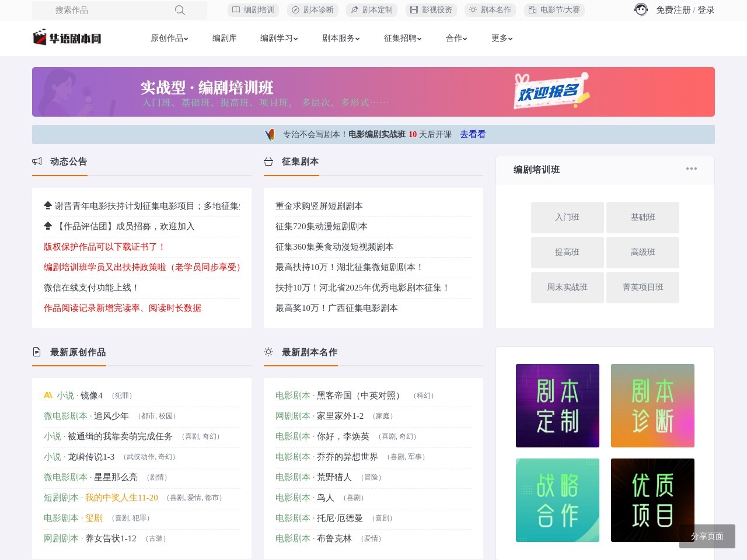Click the 战略合作 teal tile
The height and width of the screenshot is (560, 747).
[557, 500]
